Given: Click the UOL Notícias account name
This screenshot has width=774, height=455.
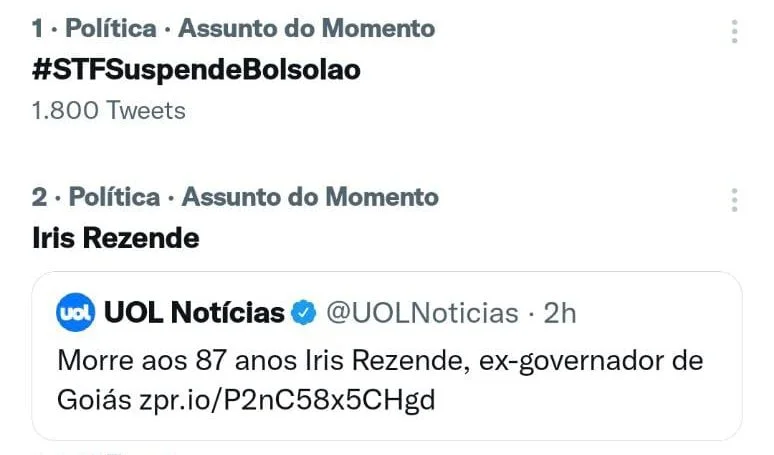Looking at the screenshot, I should [194, 312].
